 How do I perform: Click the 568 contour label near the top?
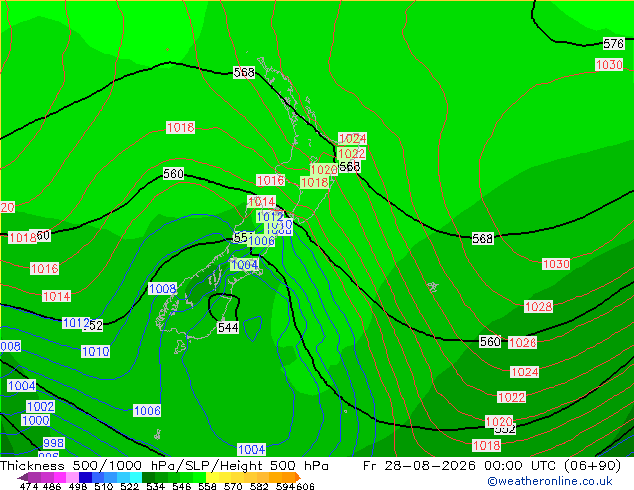(x=244, y=72)
